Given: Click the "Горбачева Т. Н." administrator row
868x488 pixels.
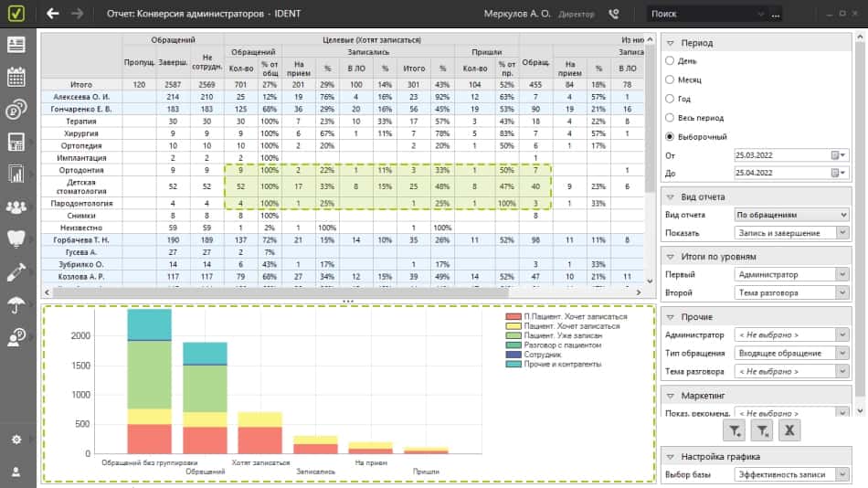Looking at the screenshot, I should click(x=81, y=239).
